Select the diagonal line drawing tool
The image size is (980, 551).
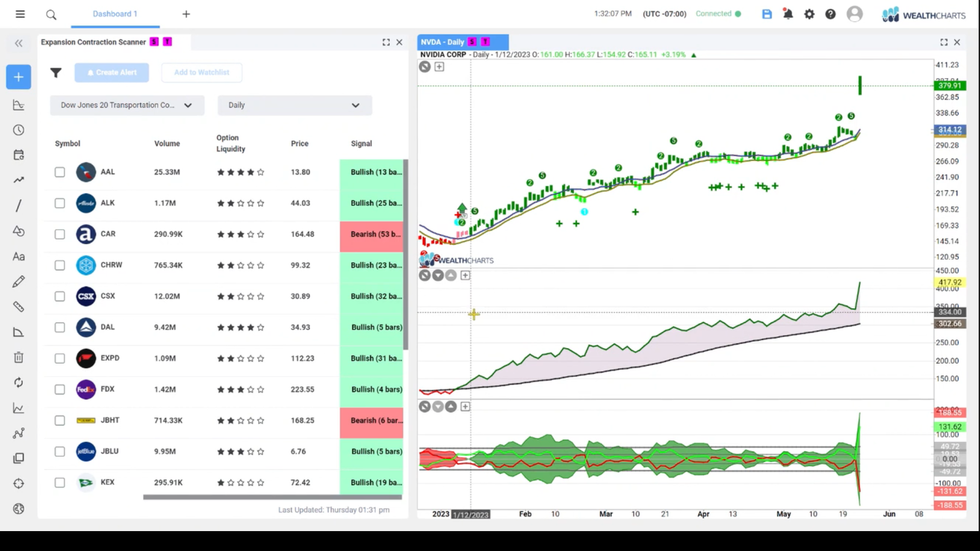[18, 206]
